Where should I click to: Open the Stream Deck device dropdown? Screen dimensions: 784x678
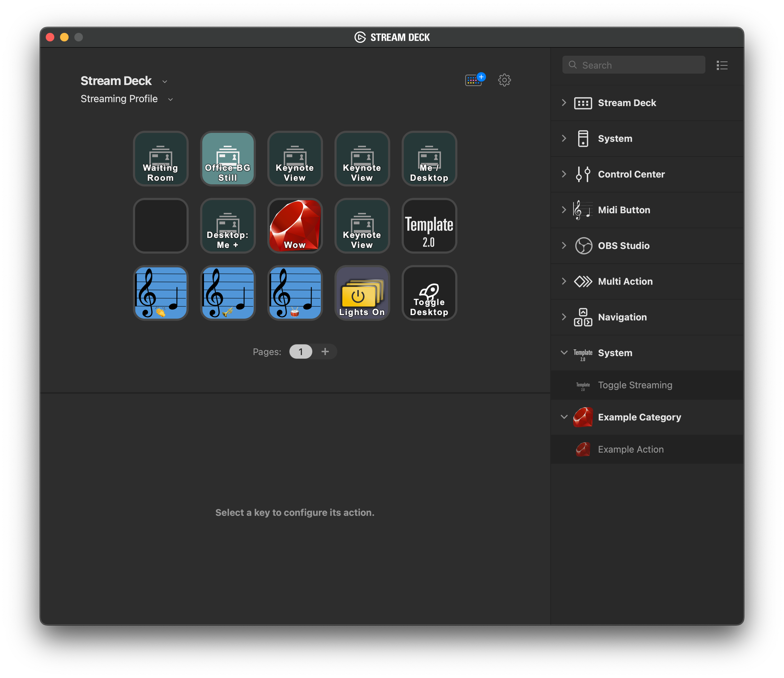click(165, 81)
